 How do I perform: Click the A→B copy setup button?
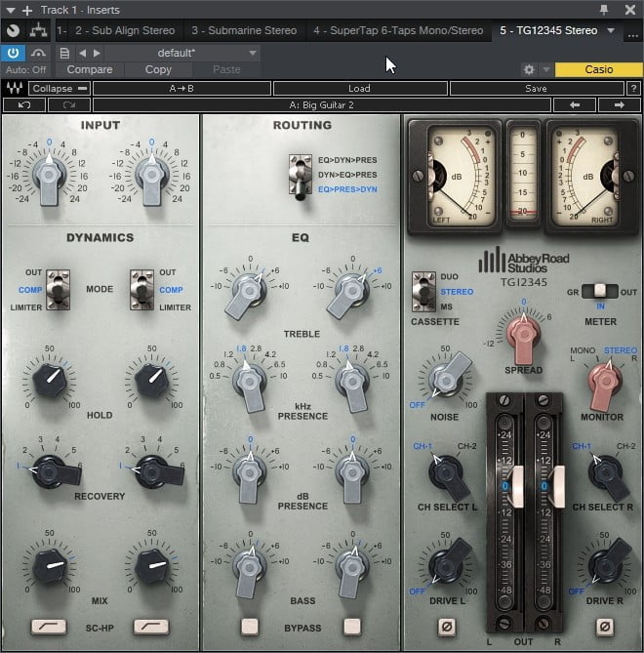click(x=181, y=88)
